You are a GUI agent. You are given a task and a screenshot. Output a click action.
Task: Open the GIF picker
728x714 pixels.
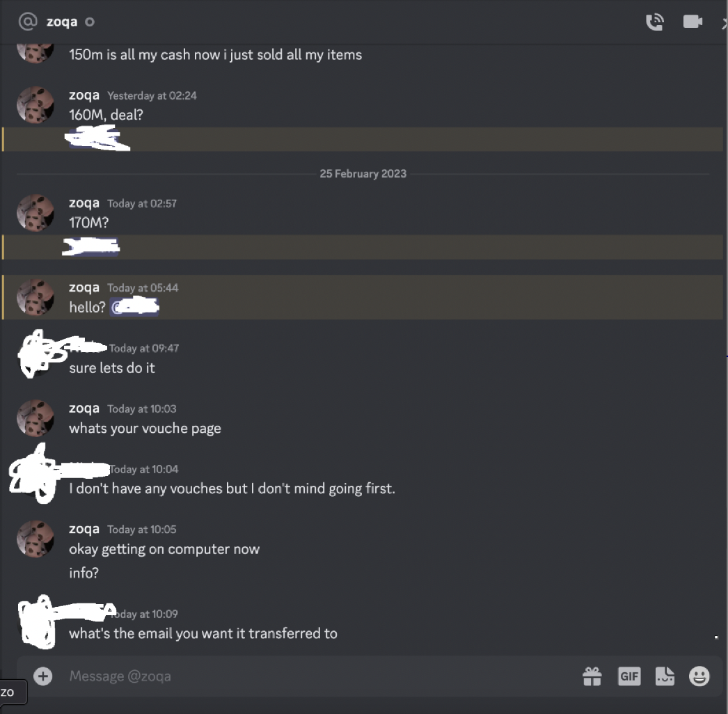click(629, 676)
